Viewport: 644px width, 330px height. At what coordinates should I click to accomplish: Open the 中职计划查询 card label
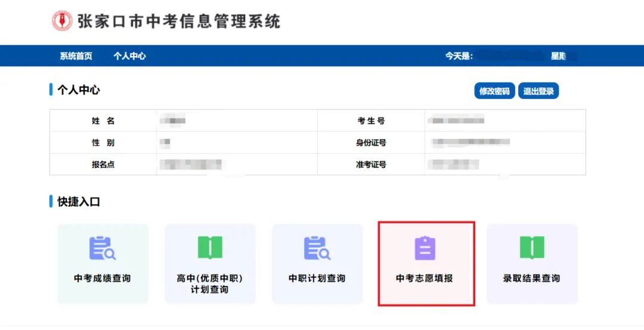(x=317, y=278)
